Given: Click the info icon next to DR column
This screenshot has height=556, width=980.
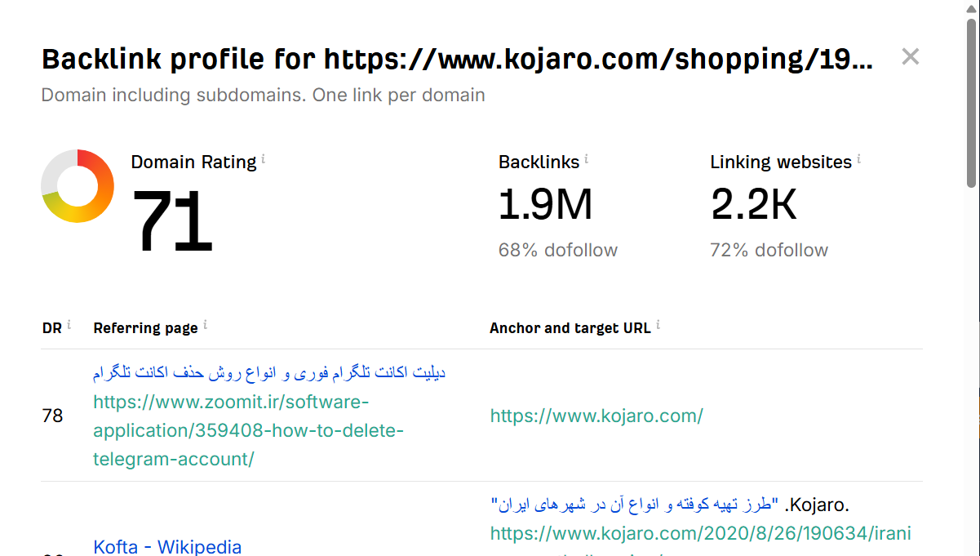Looking at the screenshot, I should (x=69, y=325).
